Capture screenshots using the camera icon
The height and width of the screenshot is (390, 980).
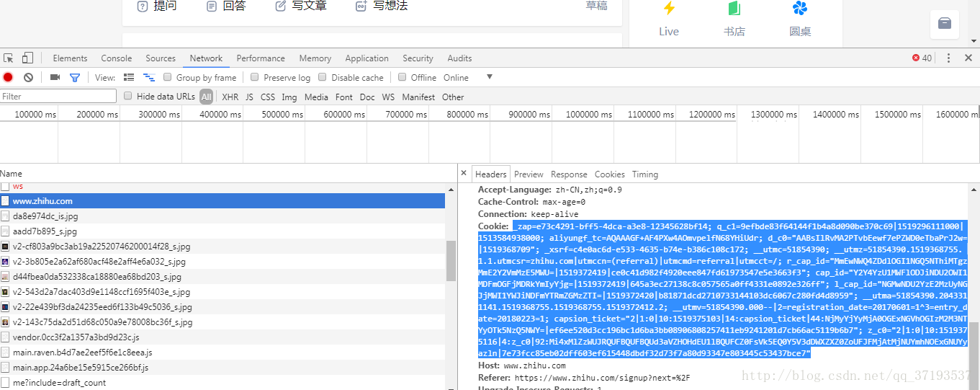[55, 77]
